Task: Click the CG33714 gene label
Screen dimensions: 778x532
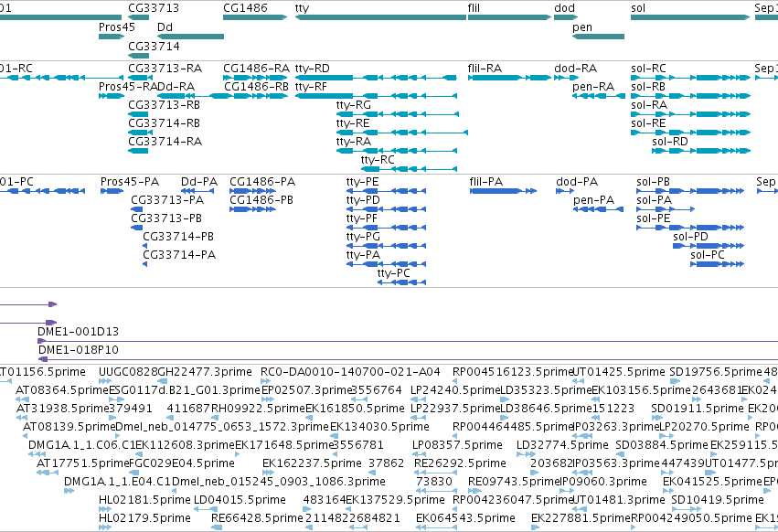Action: [x=154, y=46]
